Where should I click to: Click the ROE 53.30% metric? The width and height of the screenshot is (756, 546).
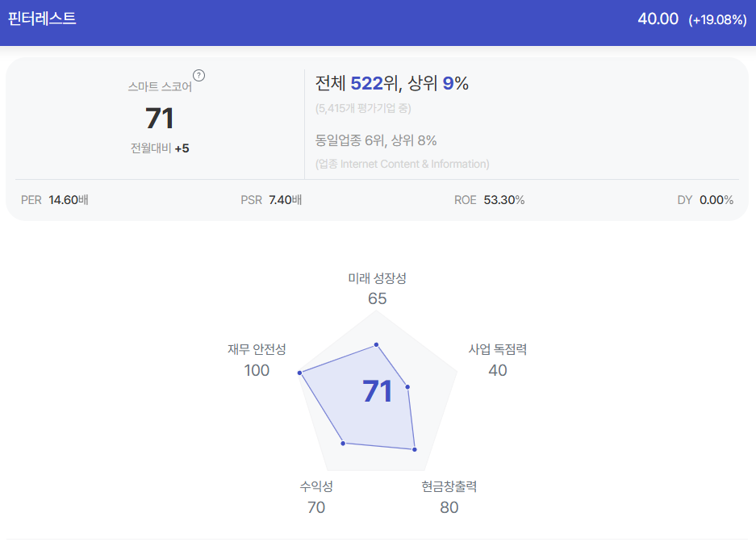(489, 200)
